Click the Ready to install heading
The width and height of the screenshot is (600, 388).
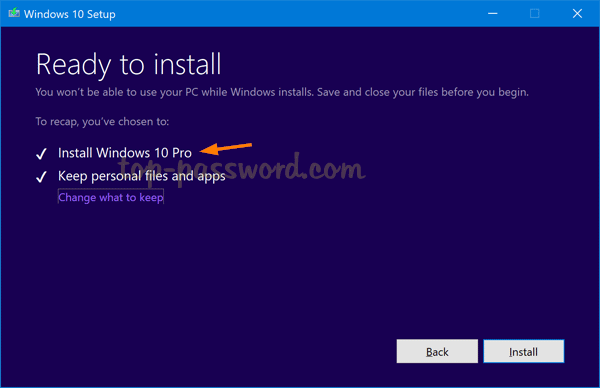pyautogui.click(x=129, y=65)
